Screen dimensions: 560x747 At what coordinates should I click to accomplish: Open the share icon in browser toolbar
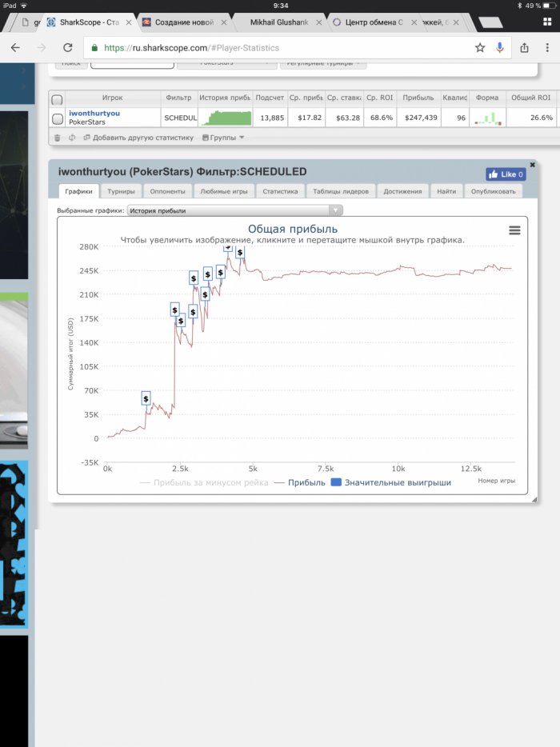[x=524, y=48]
